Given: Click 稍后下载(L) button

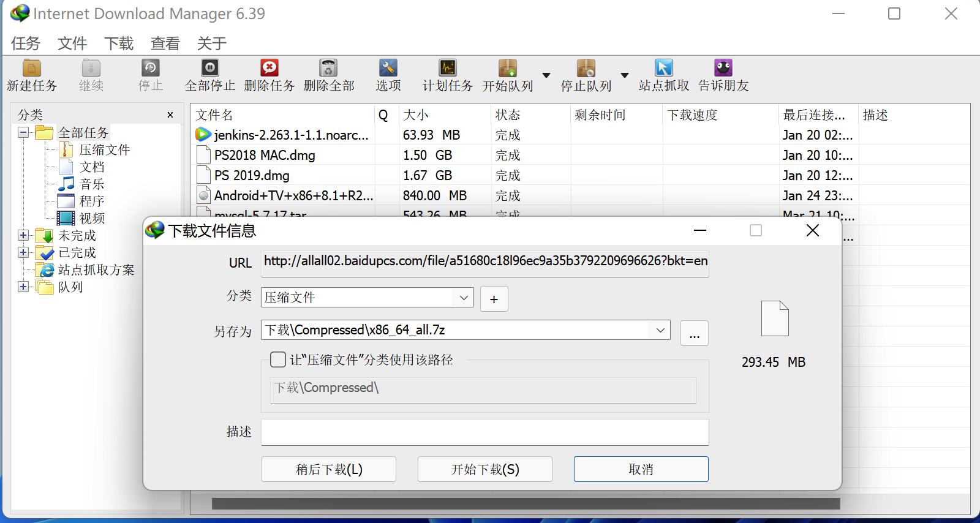Looking at the screenshot, I should pyautogui.click(x=329, y=469).
